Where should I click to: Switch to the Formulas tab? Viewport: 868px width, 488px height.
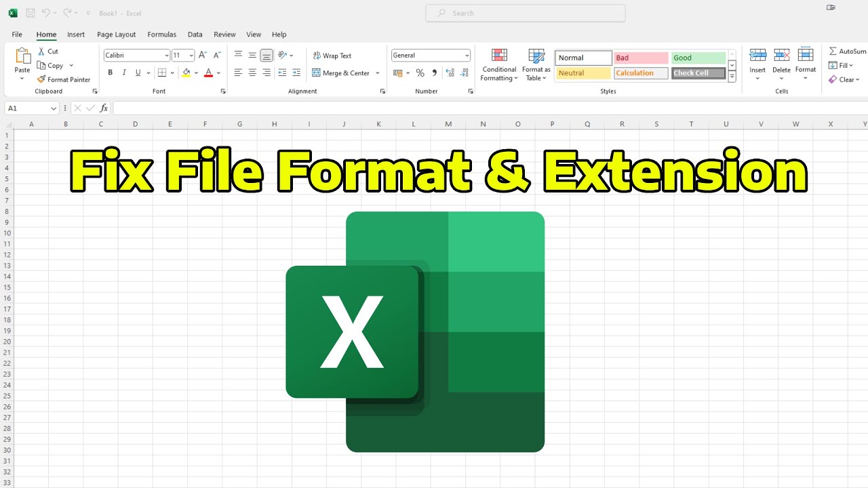point(162,35)
